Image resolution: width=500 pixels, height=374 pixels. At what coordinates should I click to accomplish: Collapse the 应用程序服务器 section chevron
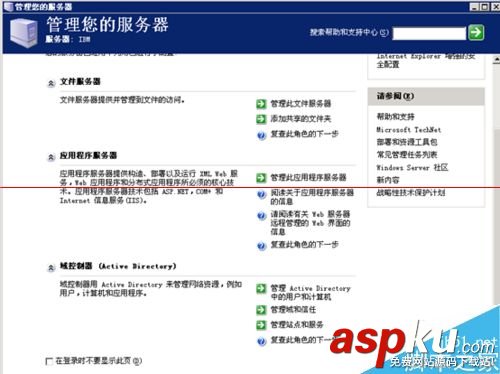click(51, 157)
